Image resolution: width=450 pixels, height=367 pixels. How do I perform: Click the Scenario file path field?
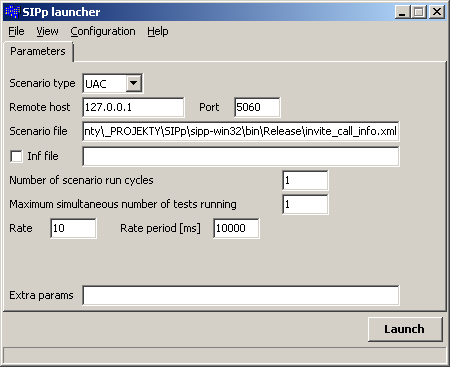240,131
